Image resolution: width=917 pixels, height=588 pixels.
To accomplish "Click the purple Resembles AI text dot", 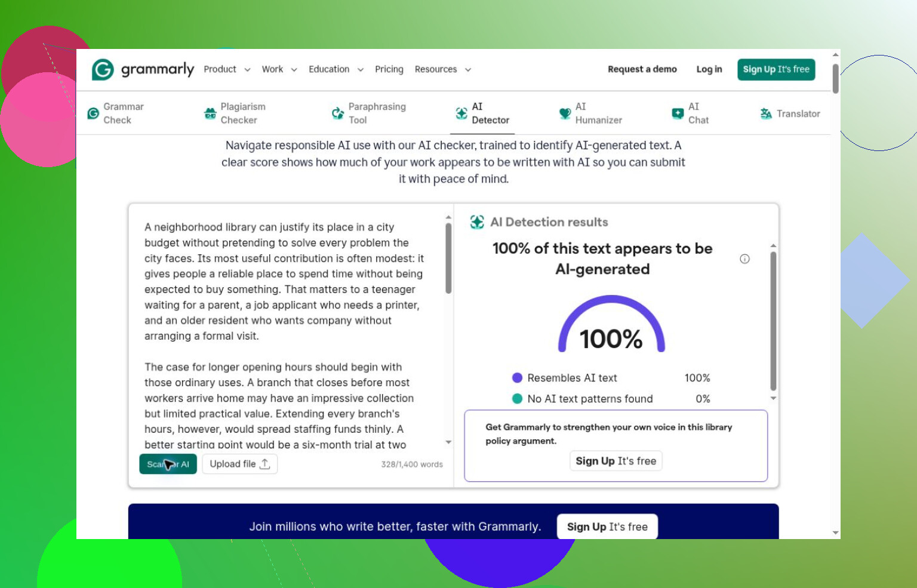I will (x=518, y=378).
